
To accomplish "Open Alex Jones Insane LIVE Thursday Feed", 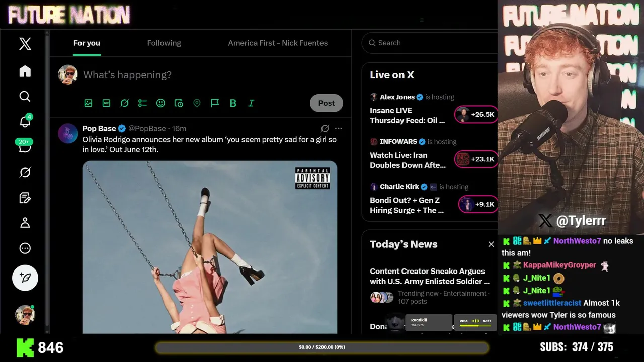I will pos(408,115).
